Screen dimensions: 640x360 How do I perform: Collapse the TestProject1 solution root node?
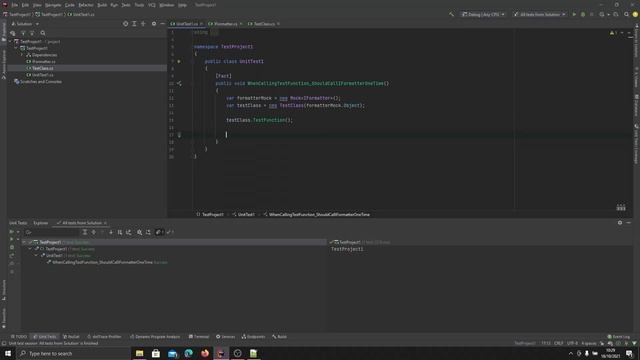pos(11,41)
